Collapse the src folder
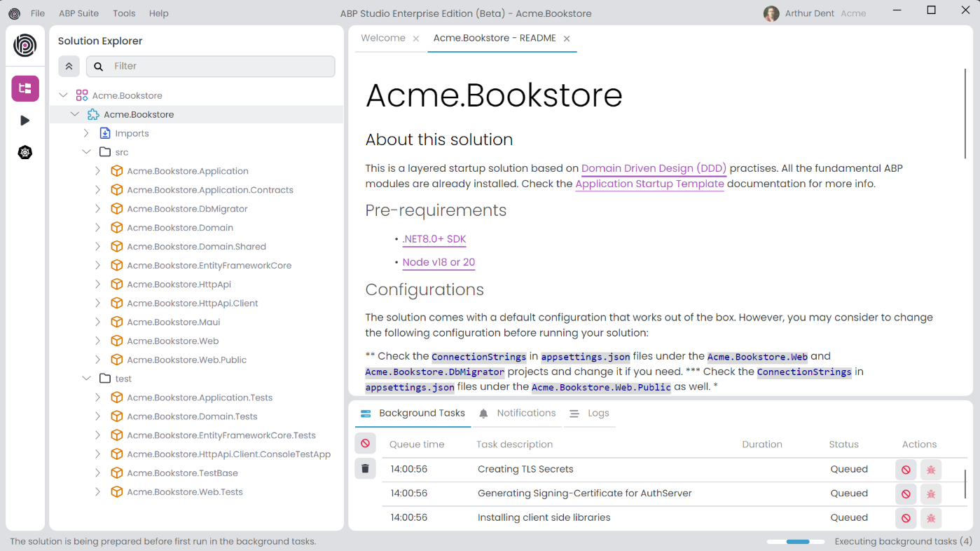Viewport: 980px width, 551px height. coord(86,152)
